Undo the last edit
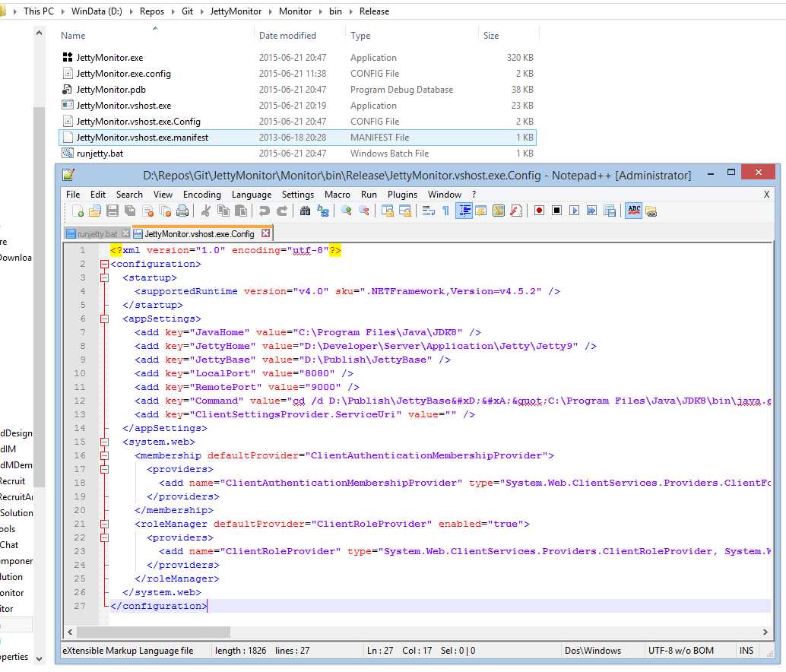786x672 pixels. [x=265, y=211]
